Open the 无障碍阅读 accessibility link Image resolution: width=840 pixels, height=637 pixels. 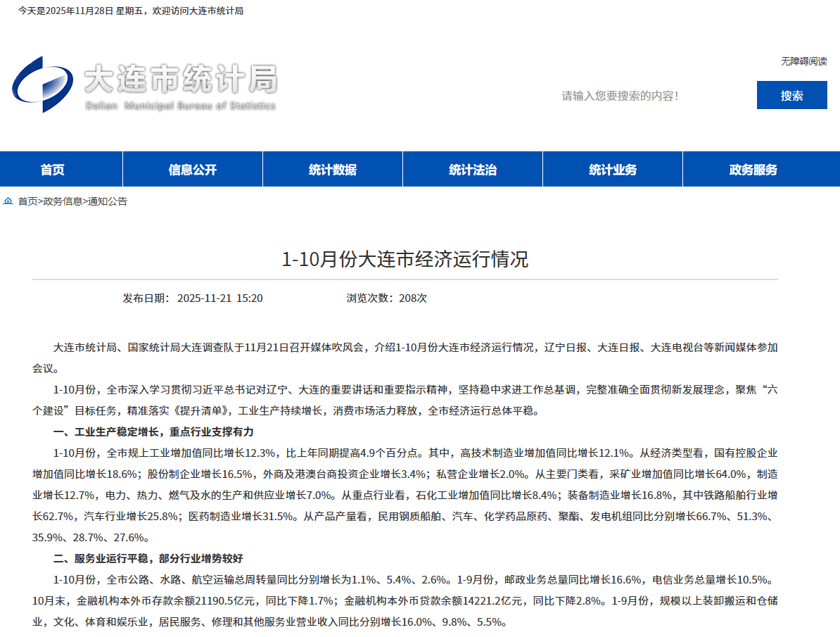point(803,61)
